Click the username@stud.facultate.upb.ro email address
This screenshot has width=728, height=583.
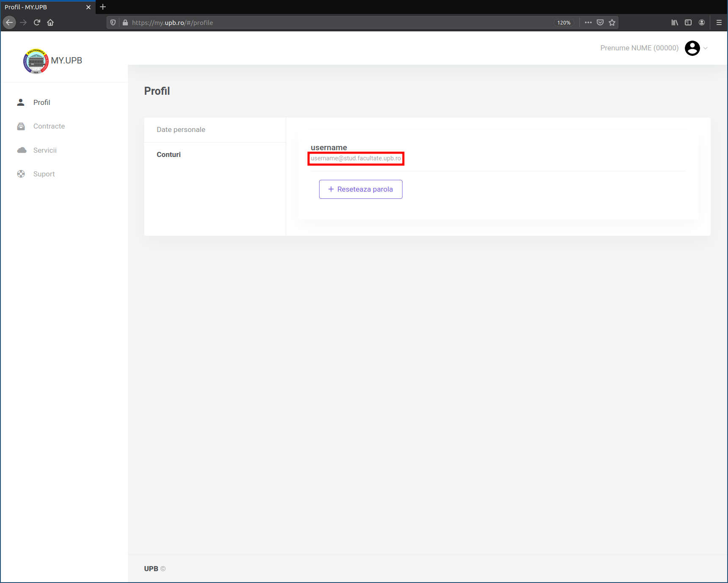click(356, 158)
